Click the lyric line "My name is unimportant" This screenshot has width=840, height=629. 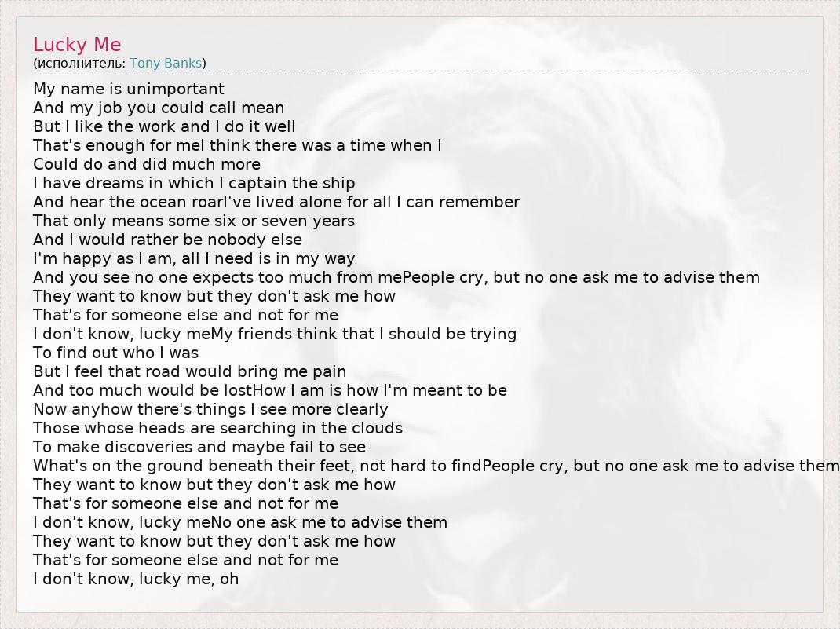129,89
